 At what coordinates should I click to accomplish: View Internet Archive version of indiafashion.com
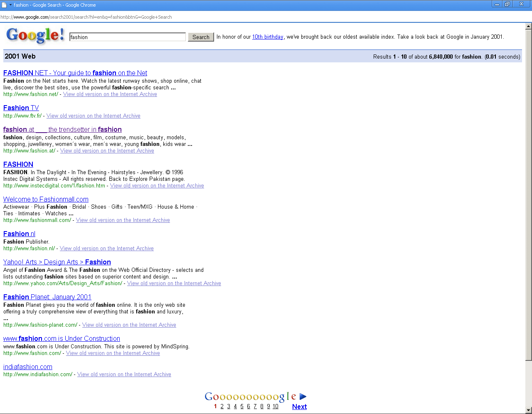tap(124, 375)
